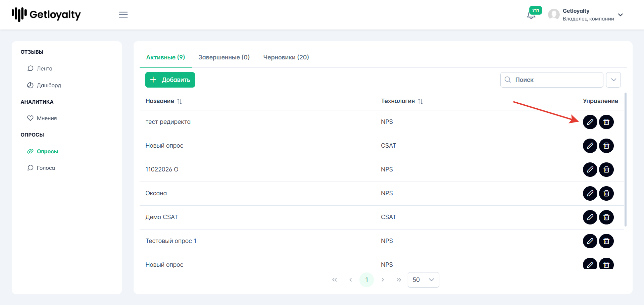Click the Добавить button

pos(170,80)
